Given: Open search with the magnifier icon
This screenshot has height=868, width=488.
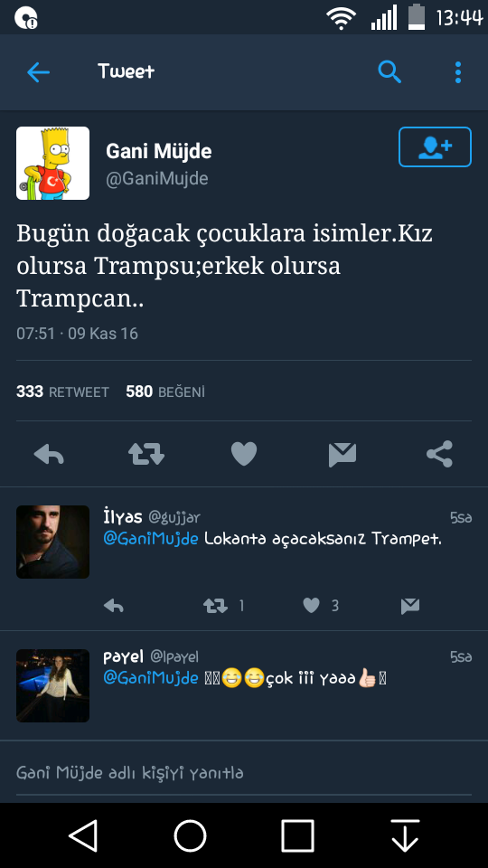Looking at the screenshot, I should [389, 72].
